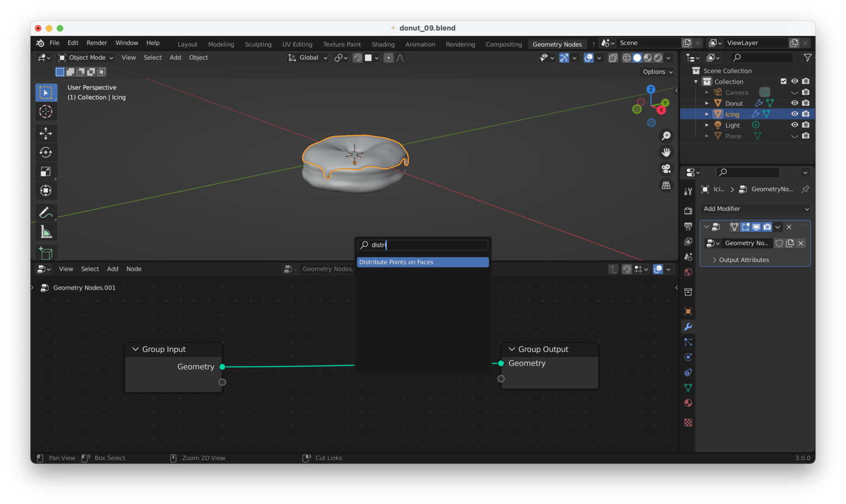The width and height of the screenshot is (846, 504).
Task: Select the 3D Cursor tool
Action: click(x=46, y=112)
